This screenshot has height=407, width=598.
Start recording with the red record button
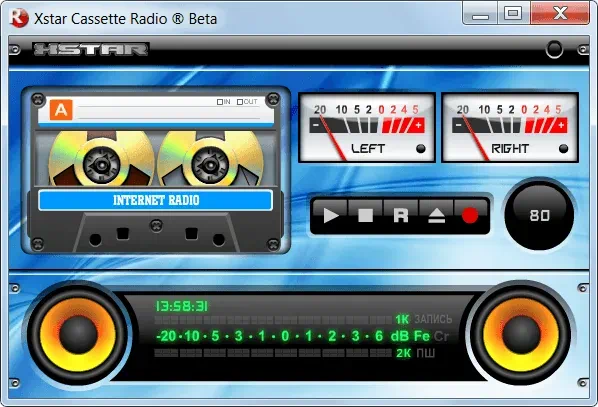pos(470,216)
